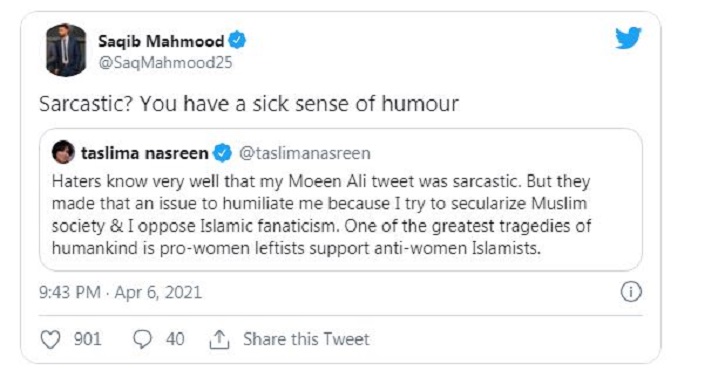This screenshot has height=378, width=725.
Task: Open taslima nasreen's small avatar
Action: [x=63, y=152]
